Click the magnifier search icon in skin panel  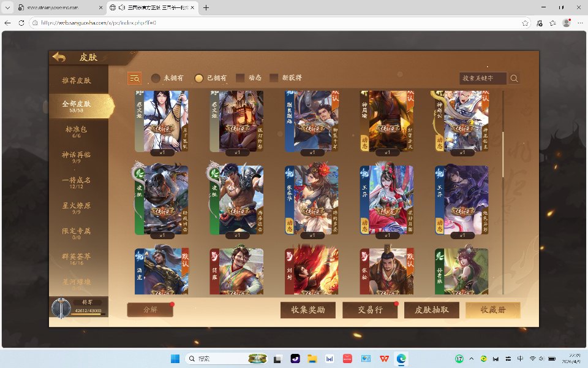pos(514,79)
